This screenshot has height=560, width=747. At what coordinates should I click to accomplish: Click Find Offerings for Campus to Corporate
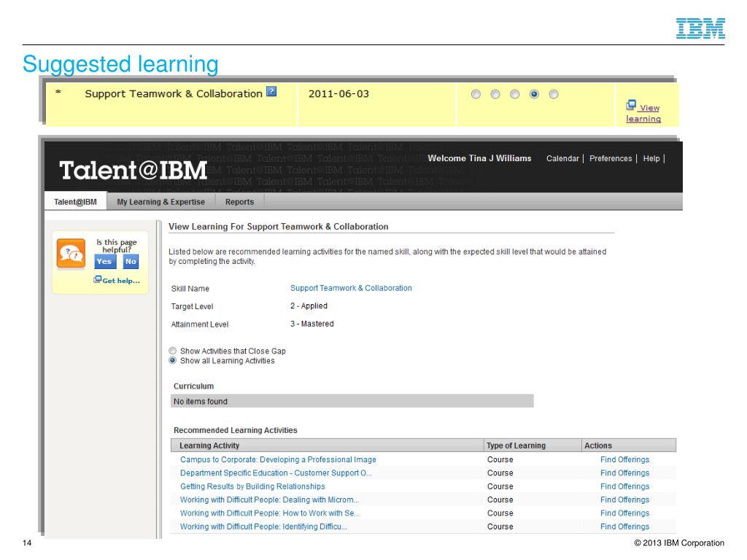tap(624, 459)
